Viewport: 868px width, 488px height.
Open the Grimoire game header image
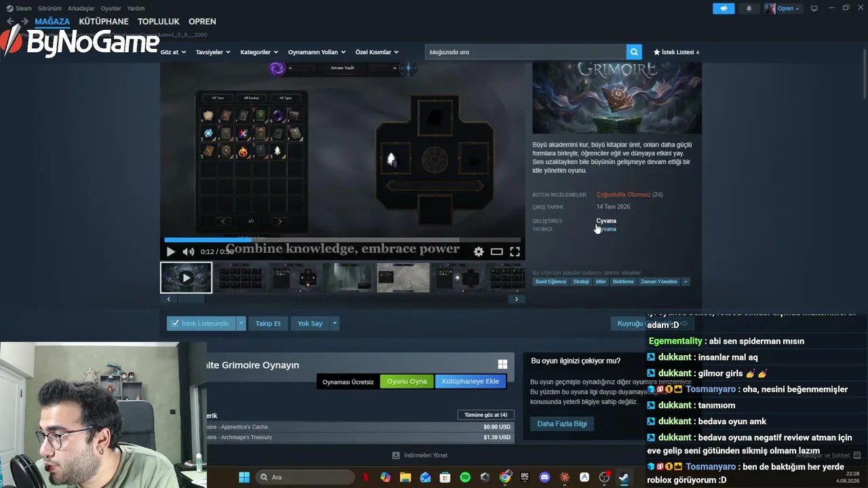617,98
